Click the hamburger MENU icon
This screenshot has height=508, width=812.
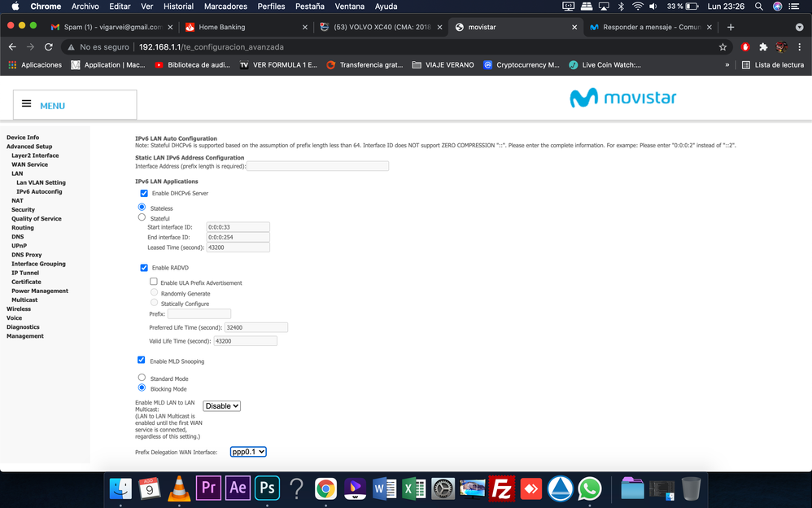pyautogui.click(x=26, y=104)
